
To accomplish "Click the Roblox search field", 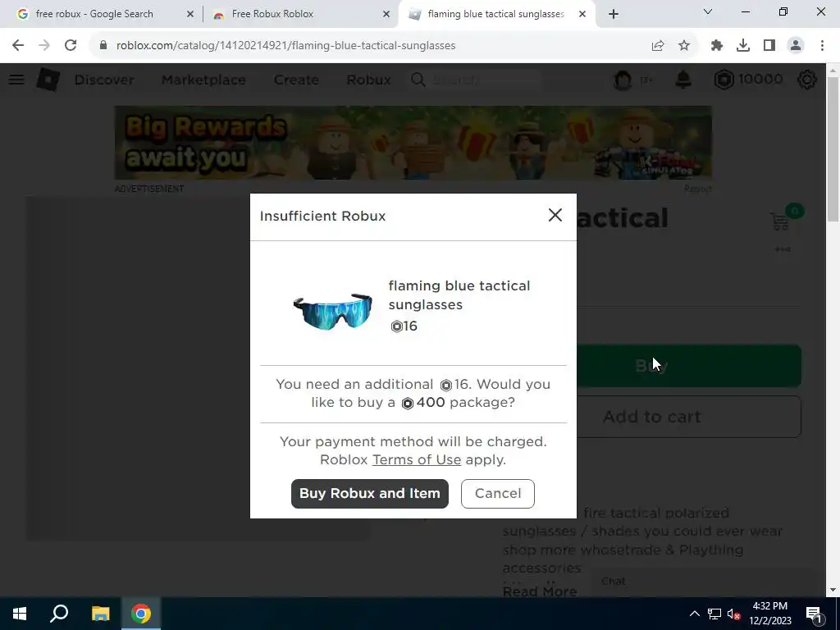I will click(x=477, y=80).
